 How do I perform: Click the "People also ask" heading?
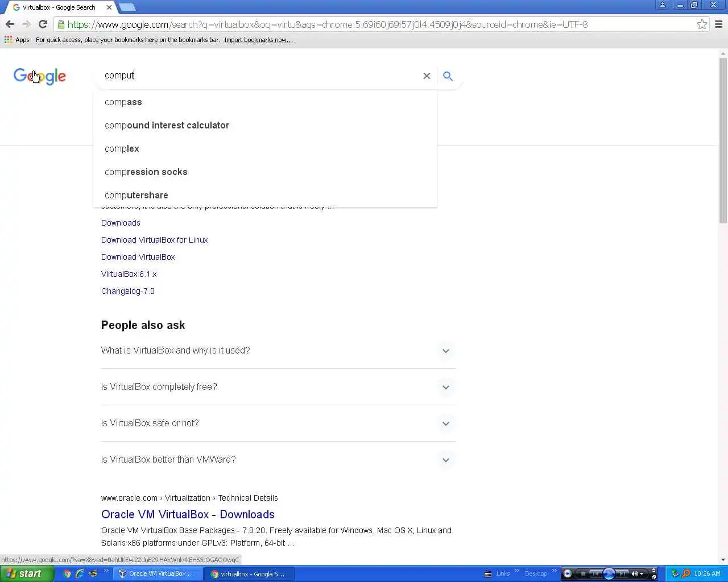tap(143, 325)
